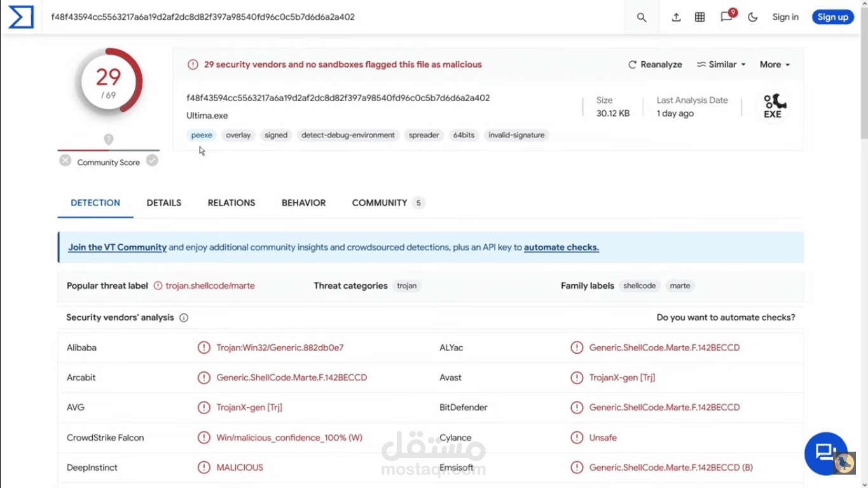Click Avast's TrojanX-gen [Trj] result
Viewport: 868px width, 488px height.
pos(622,377)
